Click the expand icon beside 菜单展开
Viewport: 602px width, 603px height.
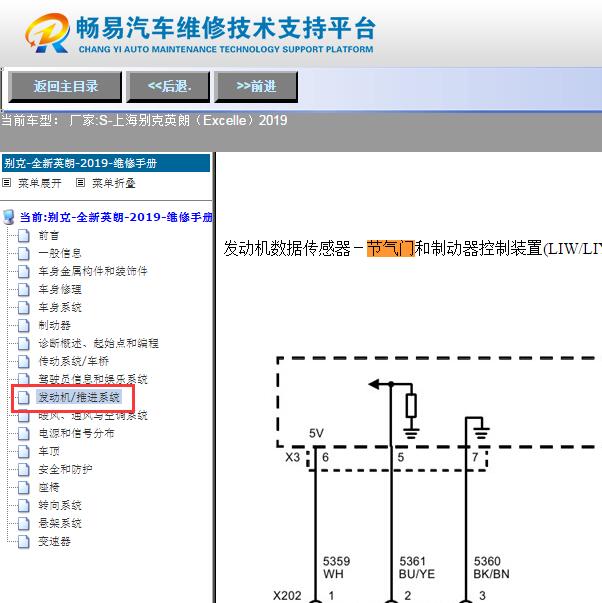coord(7,183)
